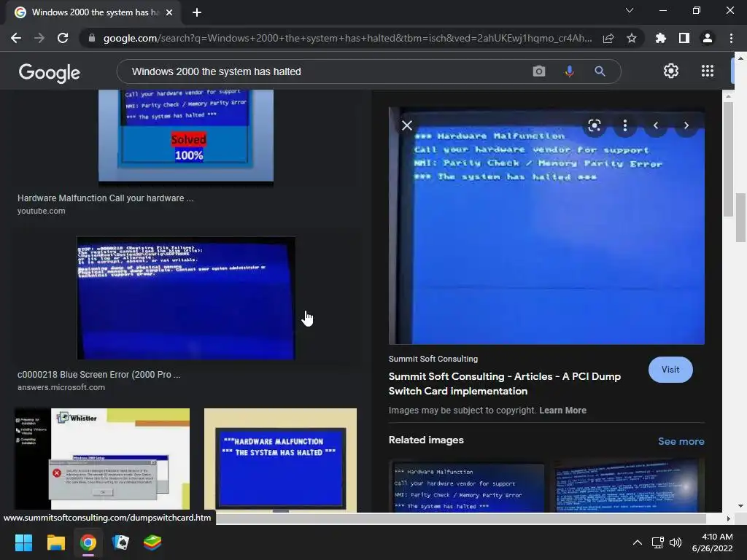This screenshot has height=560, width=747.
Task: Start voice search with microphone
Action: point(569,71)
